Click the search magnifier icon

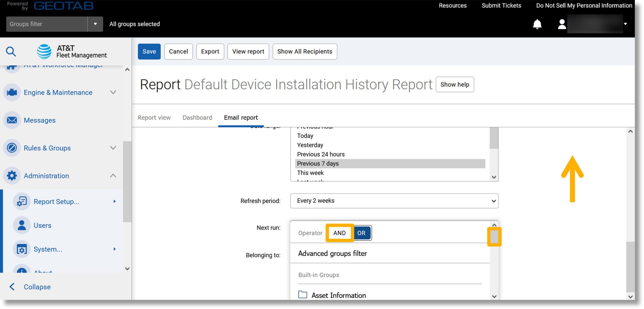[x=11, y=52]
